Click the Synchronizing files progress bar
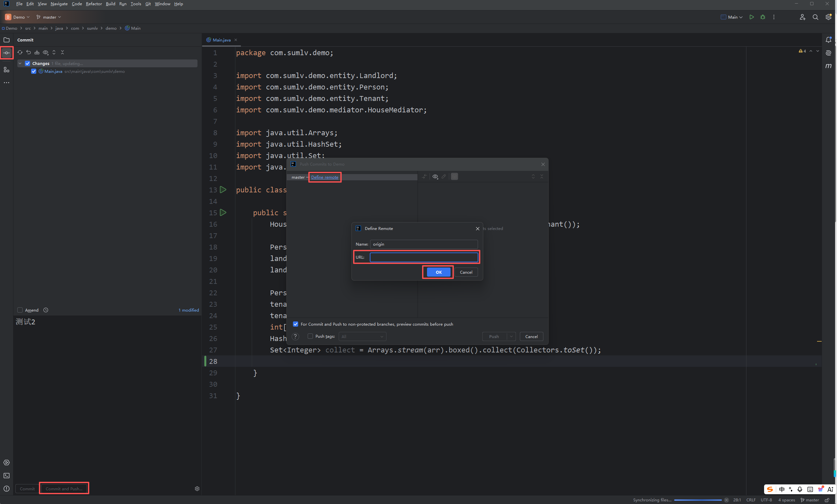 click(x=698, y=500)
